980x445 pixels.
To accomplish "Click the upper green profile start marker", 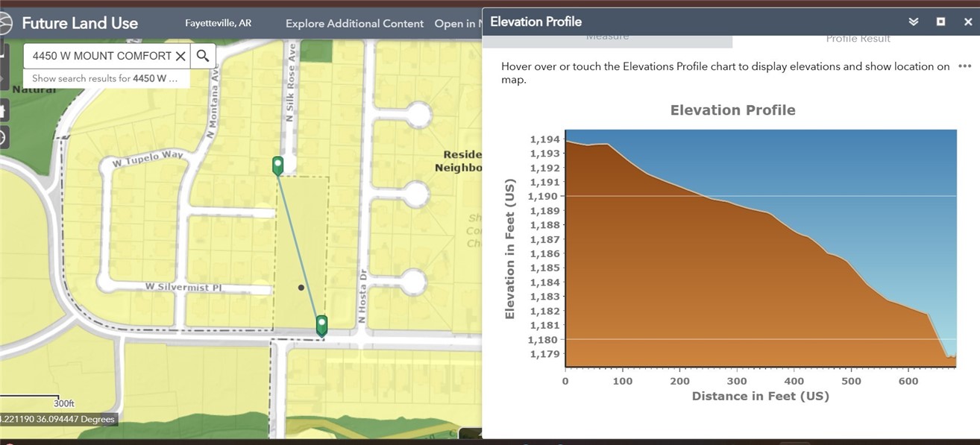I will 277,165.
